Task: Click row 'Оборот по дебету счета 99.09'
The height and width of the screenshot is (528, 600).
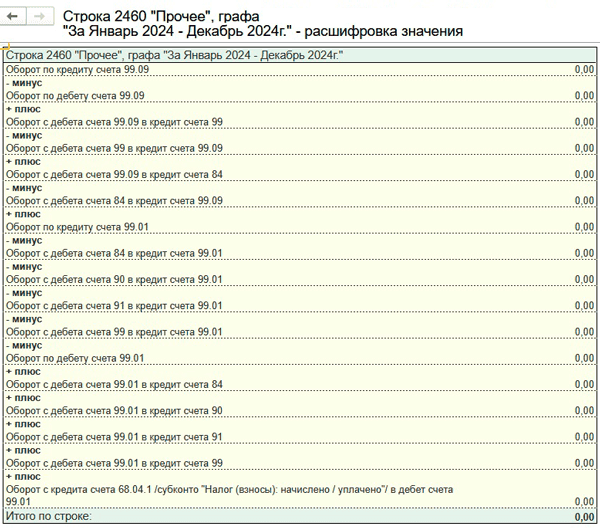Action: point(76,95)
